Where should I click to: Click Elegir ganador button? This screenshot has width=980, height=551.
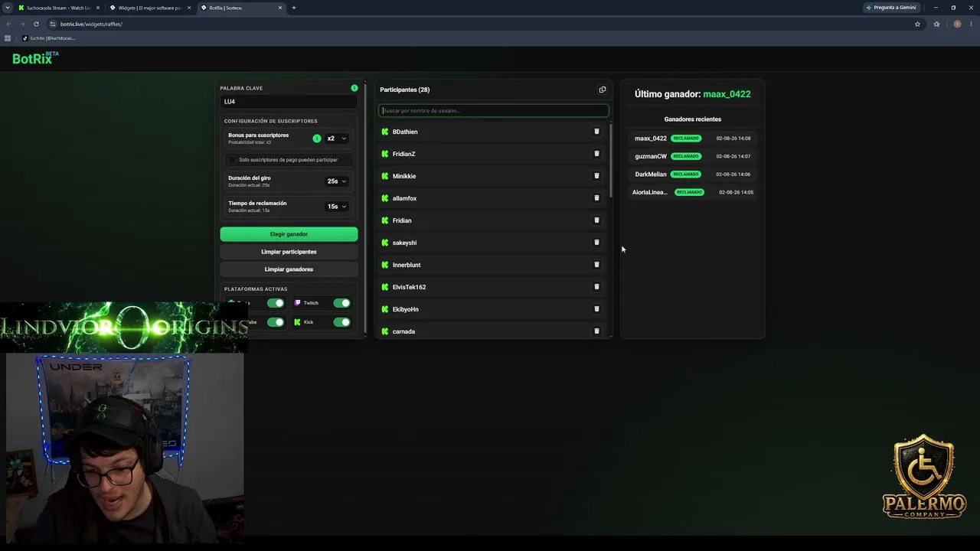click(289, 234)
